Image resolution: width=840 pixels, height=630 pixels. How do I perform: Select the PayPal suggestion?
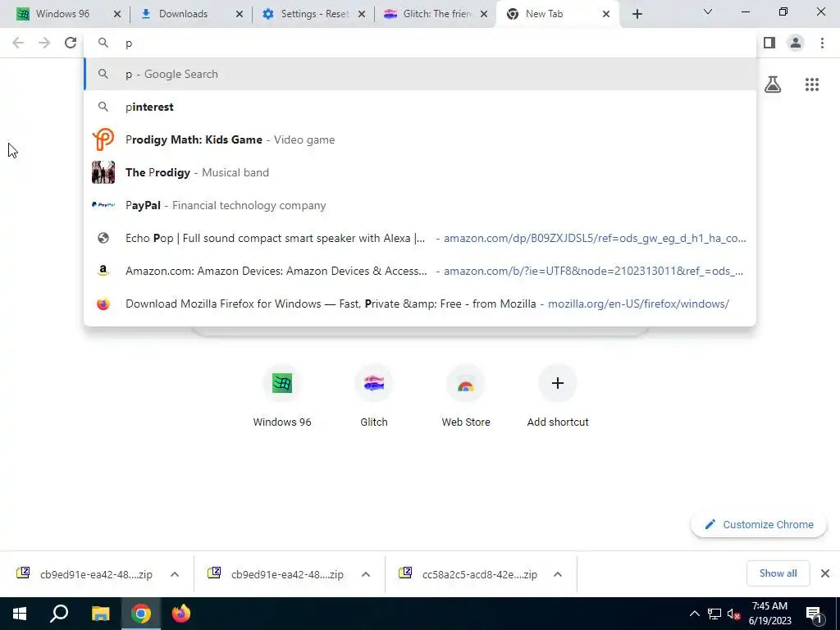pos(420,205)
